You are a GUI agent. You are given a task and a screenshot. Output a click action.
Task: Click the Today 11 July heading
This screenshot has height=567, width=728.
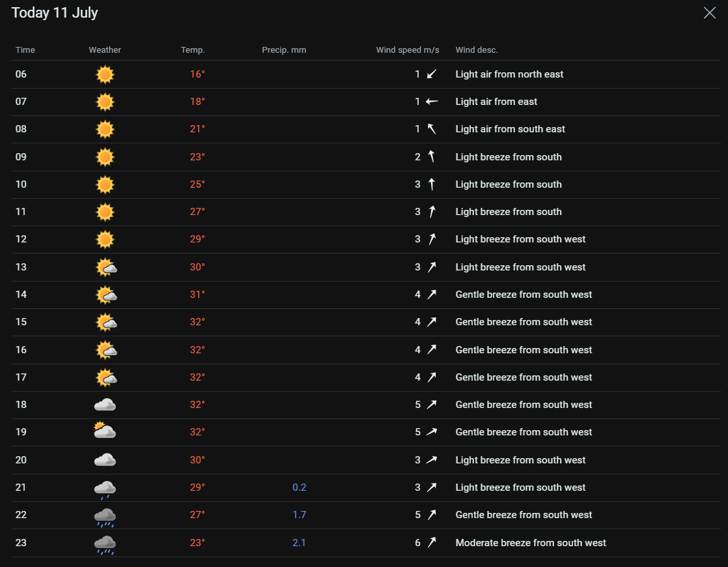click(55, 13)
